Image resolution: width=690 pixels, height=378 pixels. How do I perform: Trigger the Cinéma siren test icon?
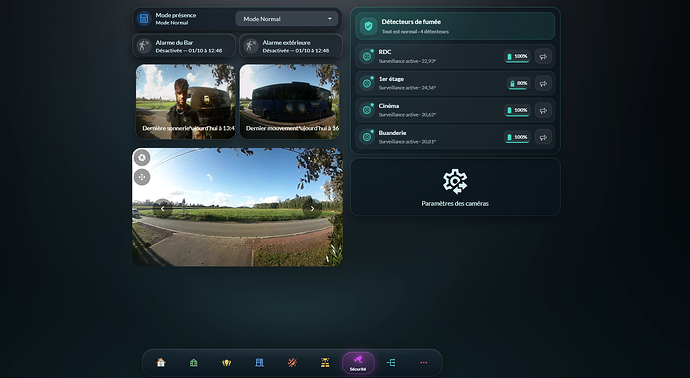tap(543, 110)
